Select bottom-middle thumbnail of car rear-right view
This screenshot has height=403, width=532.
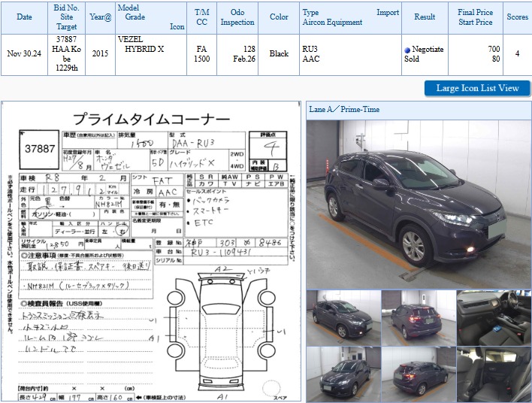[418, 374]
